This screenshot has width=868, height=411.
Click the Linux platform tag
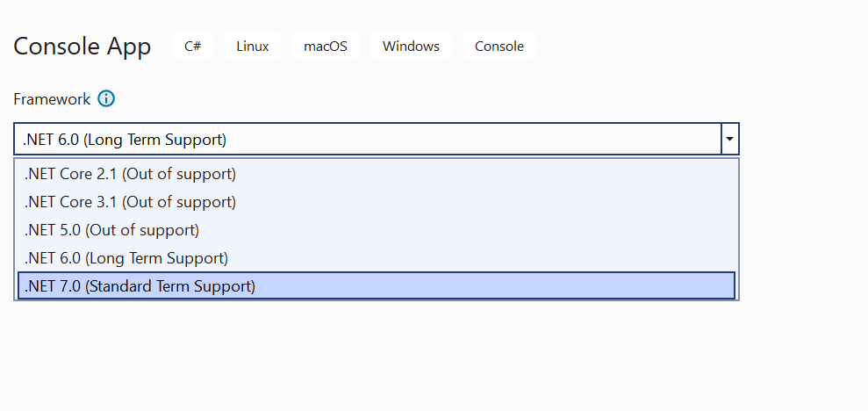click(253, 46)
